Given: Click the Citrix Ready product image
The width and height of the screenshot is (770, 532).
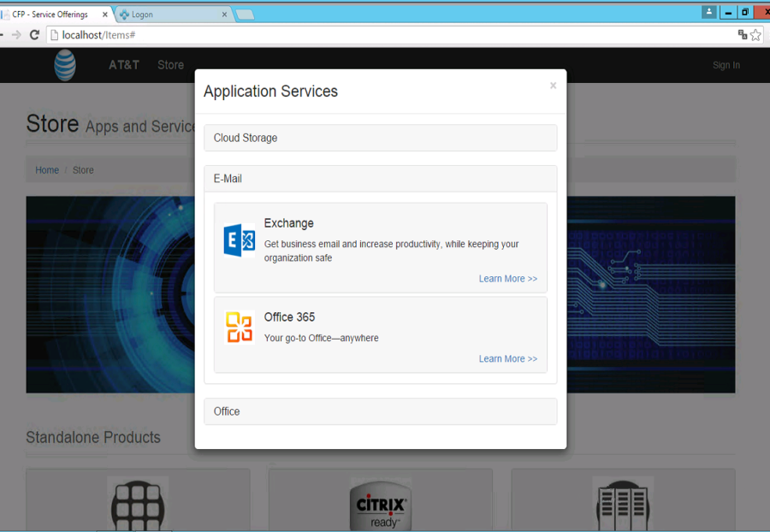Looking at the screenshot, I should coord(381,504).
